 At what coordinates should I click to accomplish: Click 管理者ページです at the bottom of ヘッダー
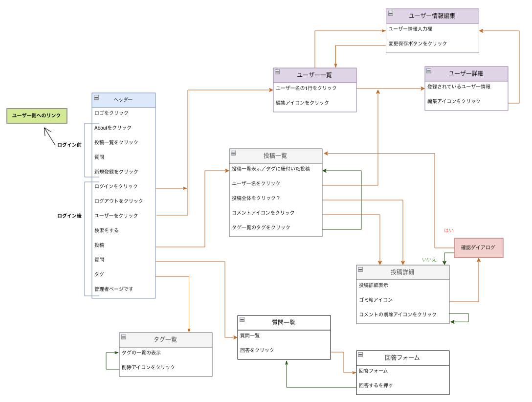point(114,289)
